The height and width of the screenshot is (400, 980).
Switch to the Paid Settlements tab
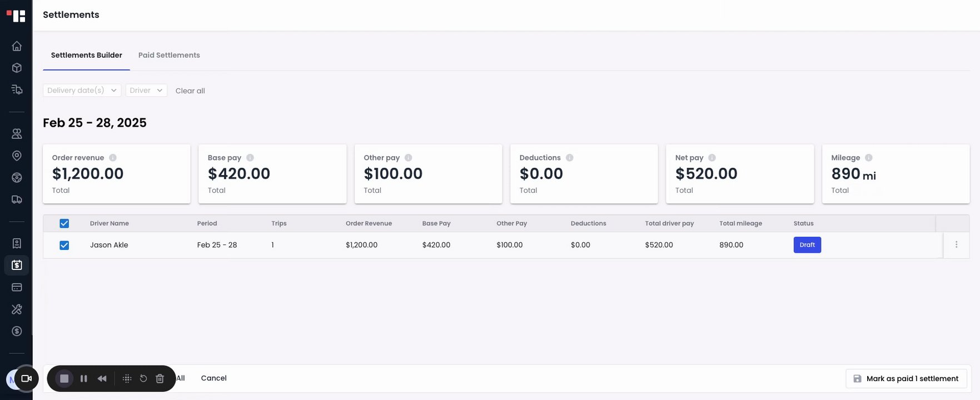point(169,55)
